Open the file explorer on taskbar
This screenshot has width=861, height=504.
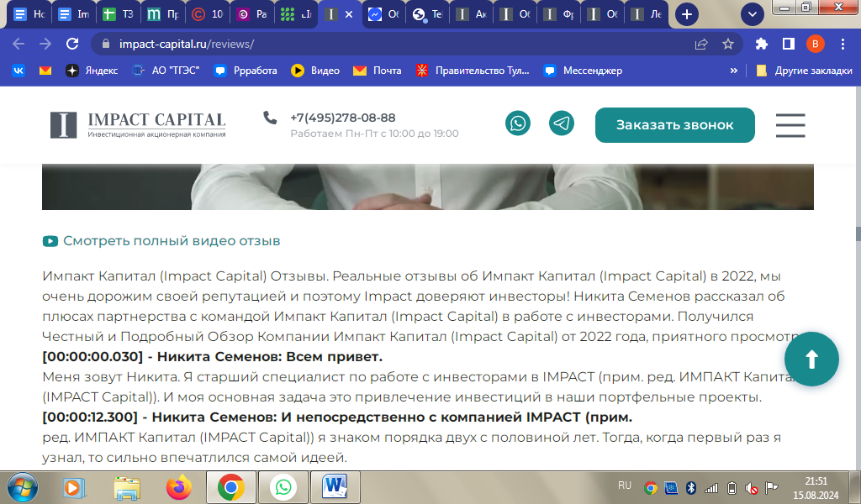click(x=127, y=487)
